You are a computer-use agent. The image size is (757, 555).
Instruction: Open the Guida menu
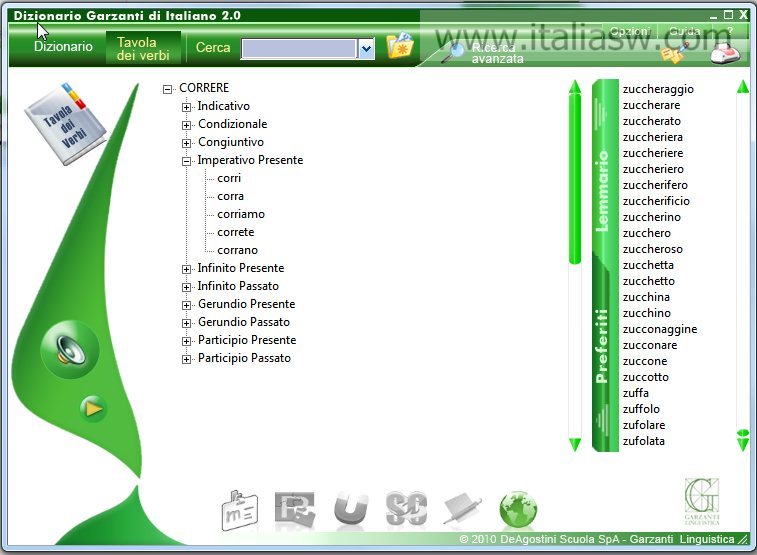pos(685,31)
